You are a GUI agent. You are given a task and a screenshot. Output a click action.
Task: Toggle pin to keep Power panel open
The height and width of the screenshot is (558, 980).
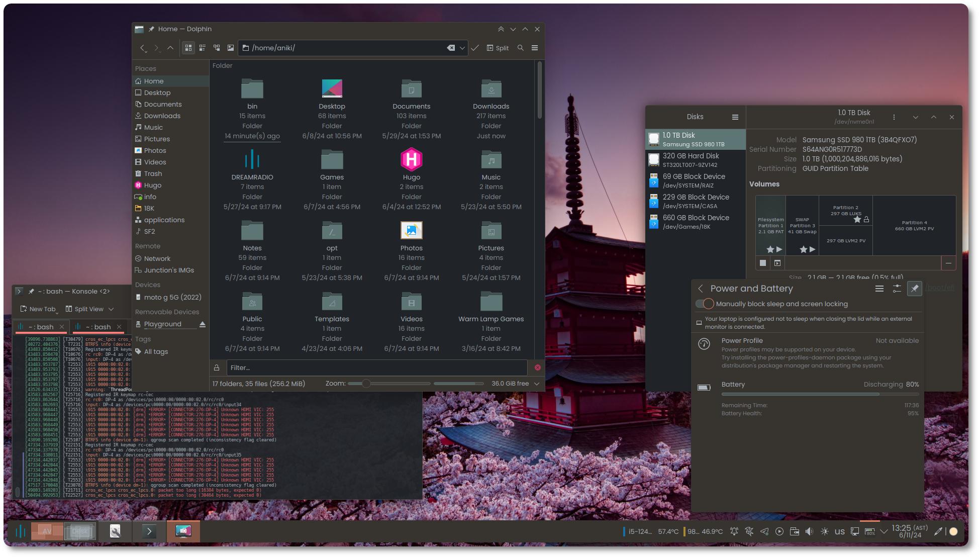click(x=915, y=289)
